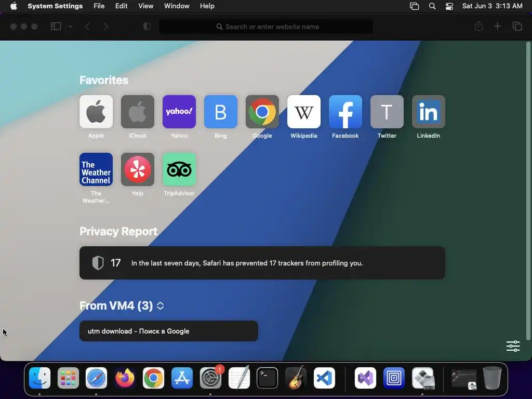Open the blue square-spiral app in Dock

(x=394, y=378)
